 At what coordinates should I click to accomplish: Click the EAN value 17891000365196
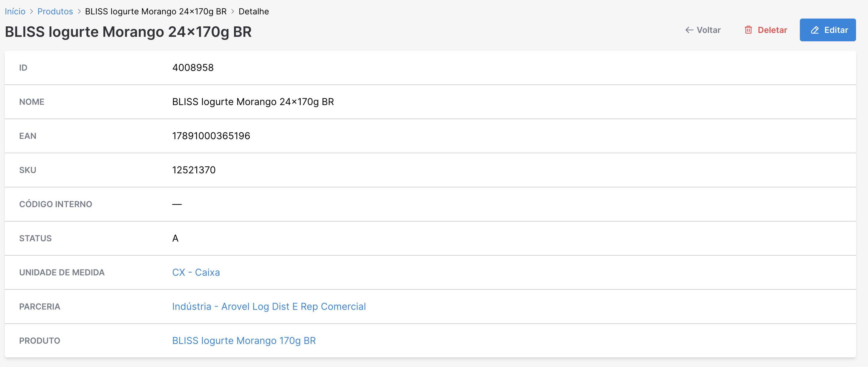tap(211, 136)
